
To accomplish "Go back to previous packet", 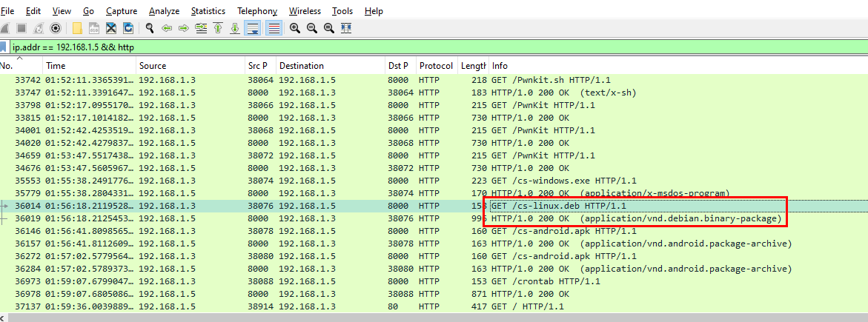I will click(167, 28).
